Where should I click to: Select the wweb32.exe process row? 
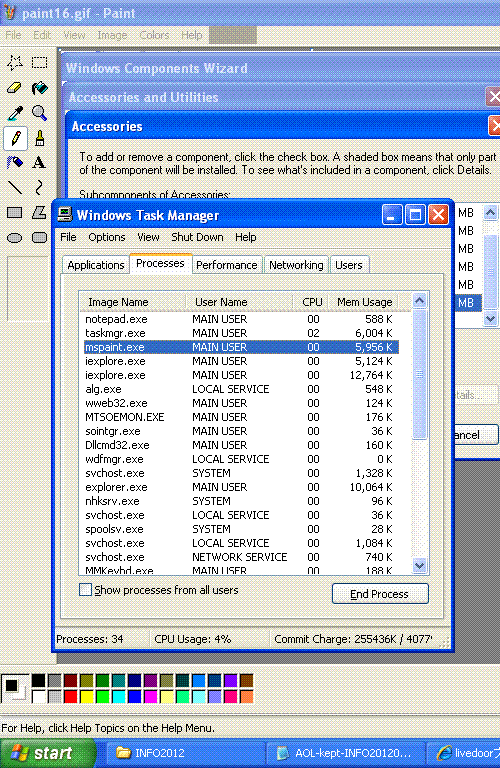[x=241, y=403]
